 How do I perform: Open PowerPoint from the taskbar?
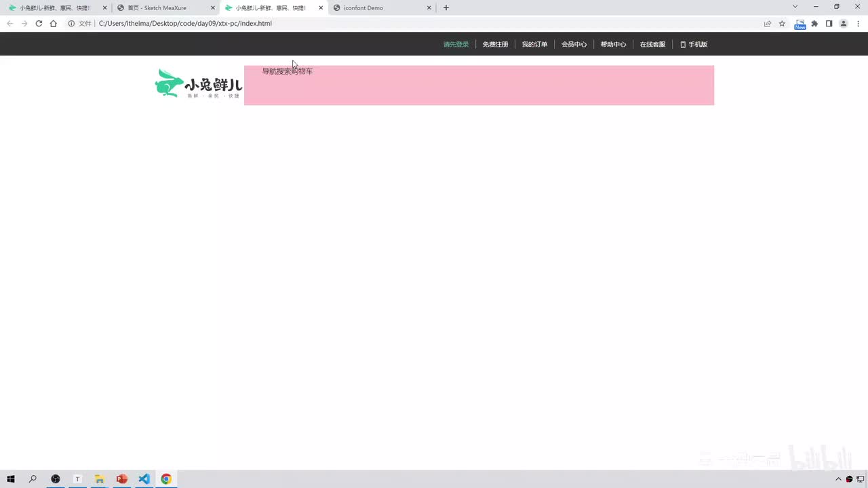(x=122, y=479)
